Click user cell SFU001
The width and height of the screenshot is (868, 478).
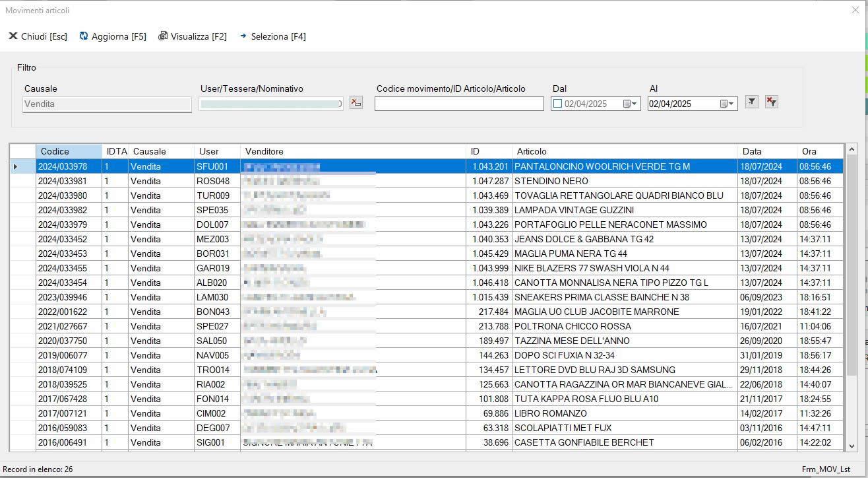(217, 166)
